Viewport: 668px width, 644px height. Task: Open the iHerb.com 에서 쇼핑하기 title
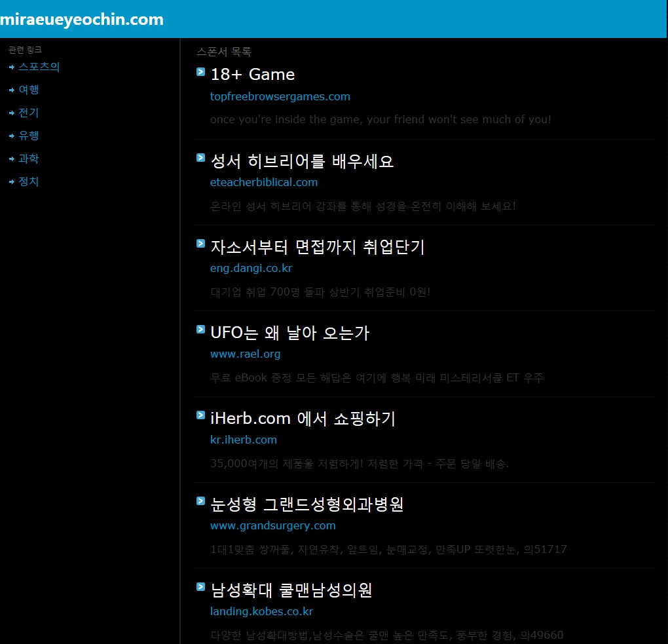(303, 419)
